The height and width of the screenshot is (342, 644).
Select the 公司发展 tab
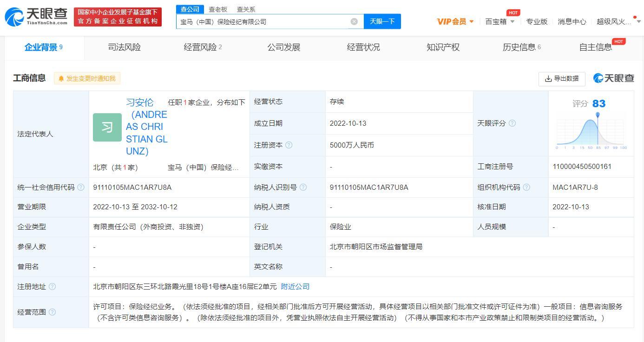pos(283,47)
